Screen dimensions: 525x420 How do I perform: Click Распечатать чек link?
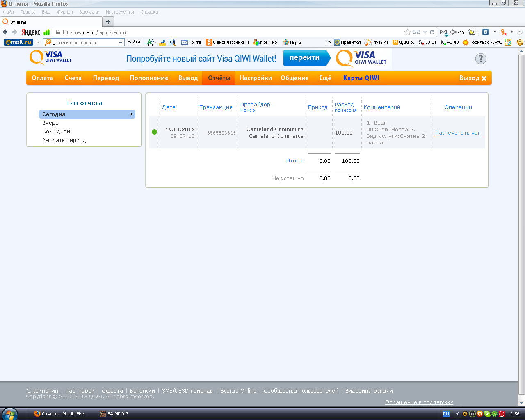pos(458,133)
